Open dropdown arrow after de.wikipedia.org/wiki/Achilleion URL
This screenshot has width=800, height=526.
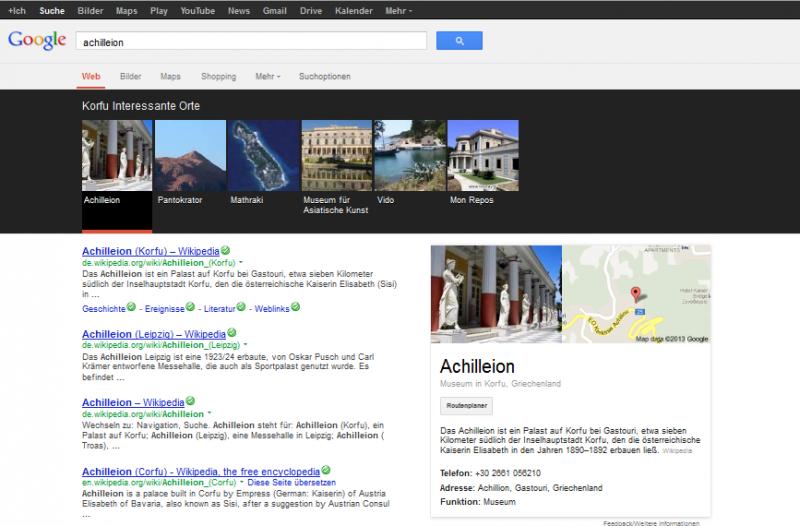click(x=209, y=414)
